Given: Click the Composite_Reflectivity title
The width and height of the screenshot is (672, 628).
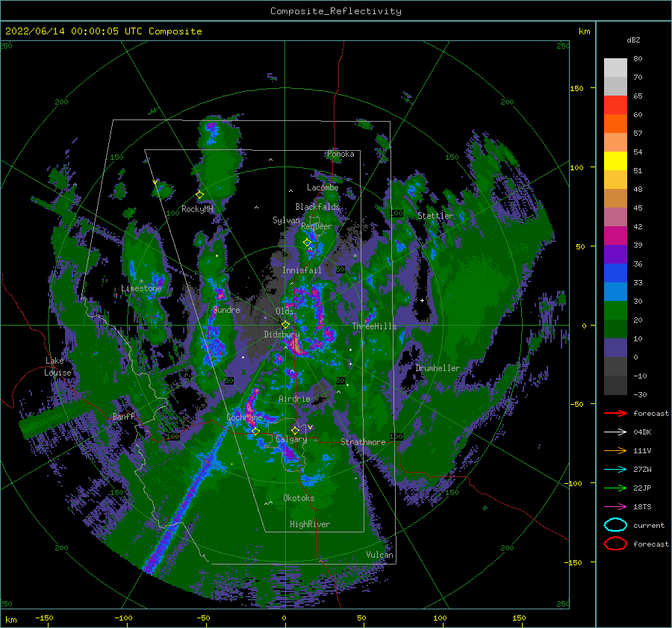Looking at the screenshot, I should pyautogui.click(x=335, y=11).
